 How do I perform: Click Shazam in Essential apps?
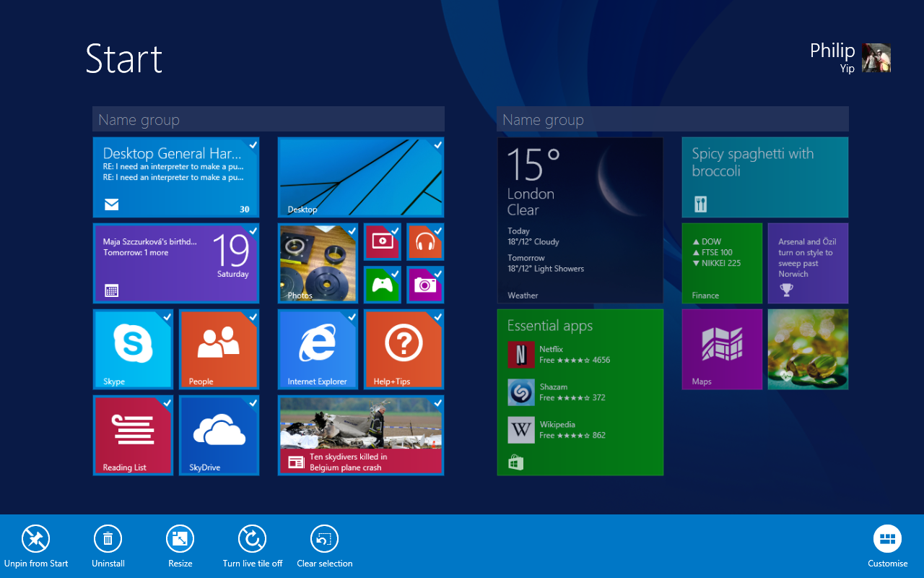point(557,392)
